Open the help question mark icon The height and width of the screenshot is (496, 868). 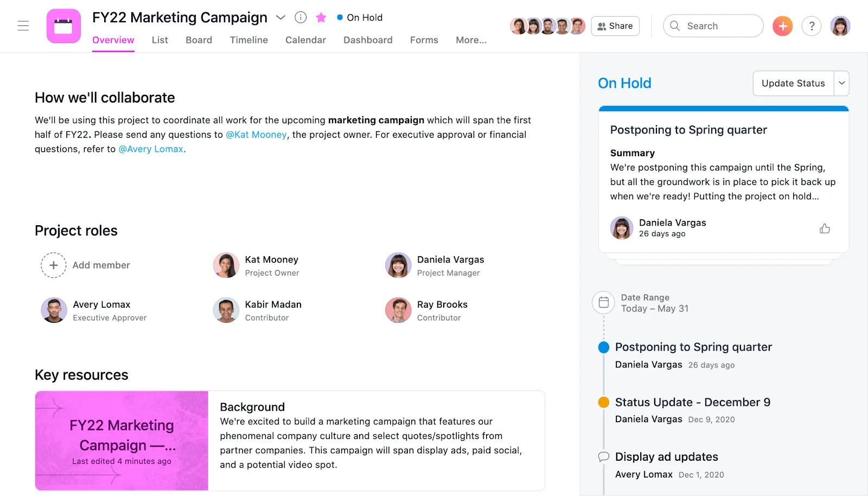pos(811,26)
